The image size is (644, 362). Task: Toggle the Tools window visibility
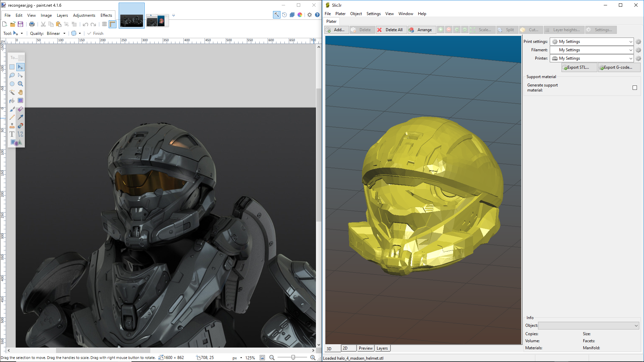(x=276, y=15)
